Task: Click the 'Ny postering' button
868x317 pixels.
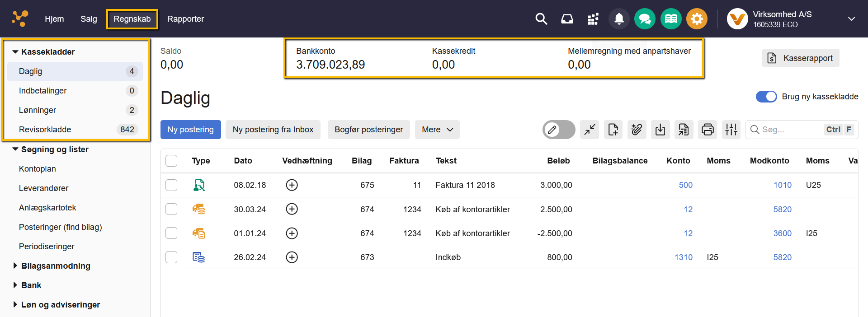Action: [190, 130]
